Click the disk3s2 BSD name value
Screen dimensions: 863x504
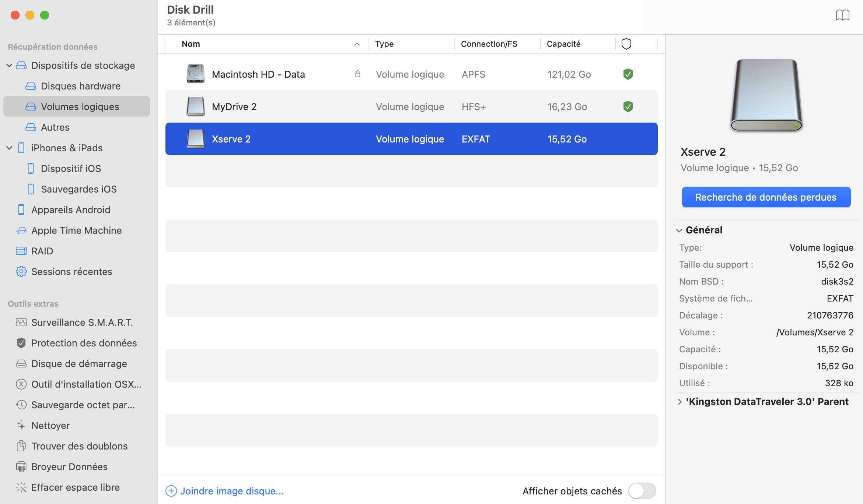[x=837, y=281]
